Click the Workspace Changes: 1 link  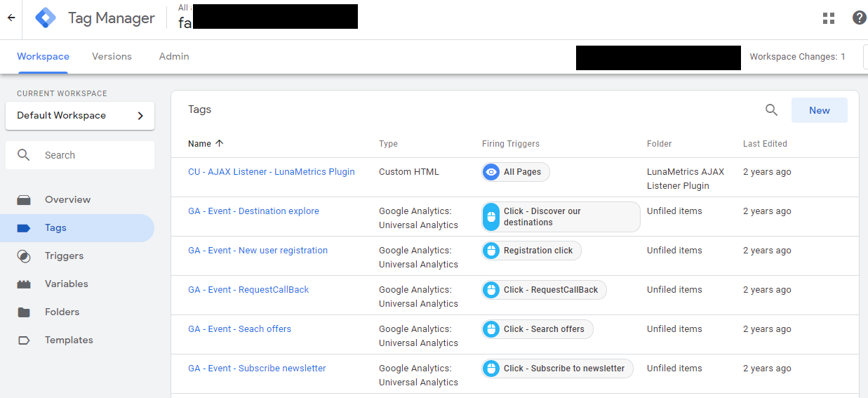797,57
